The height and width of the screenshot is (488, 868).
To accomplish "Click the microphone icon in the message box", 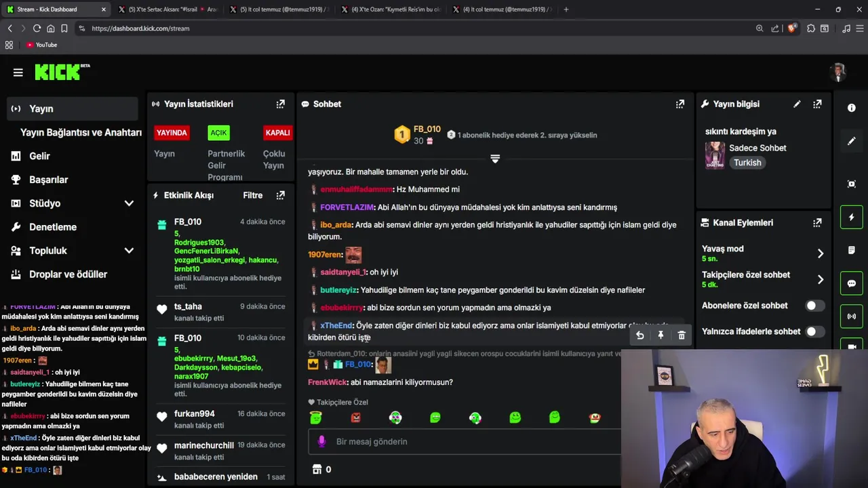I will tap(322, 441).
